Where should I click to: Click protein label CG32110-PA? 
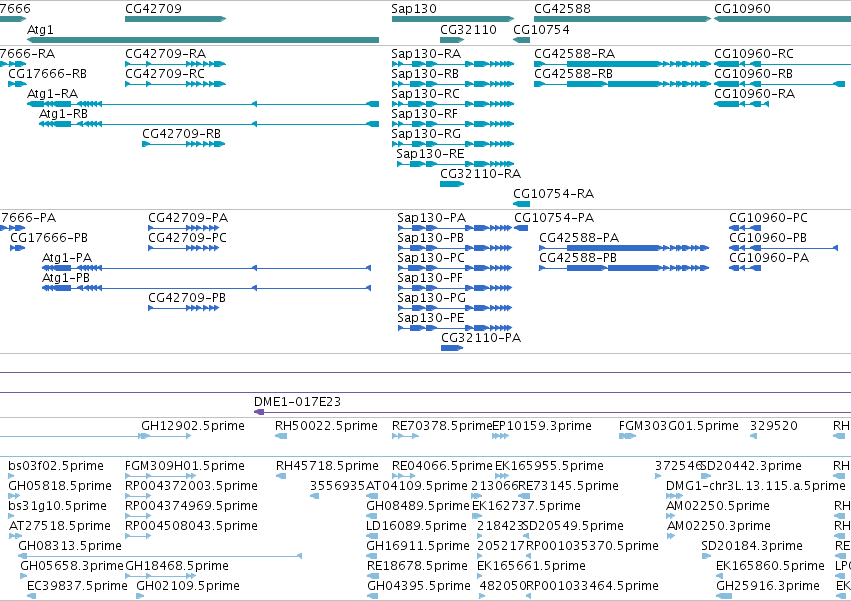coord(481,338)
